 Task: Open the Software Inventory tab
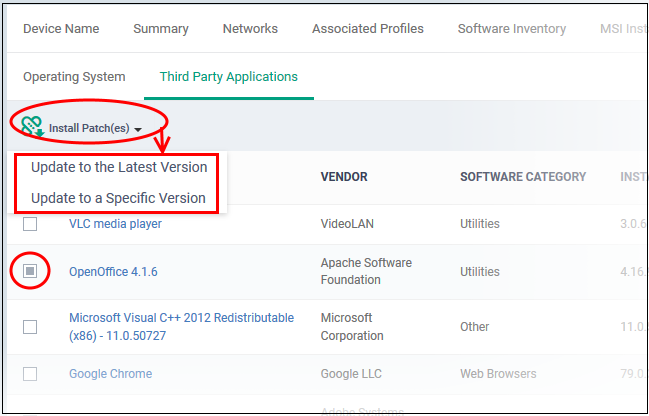pos(512,29)
